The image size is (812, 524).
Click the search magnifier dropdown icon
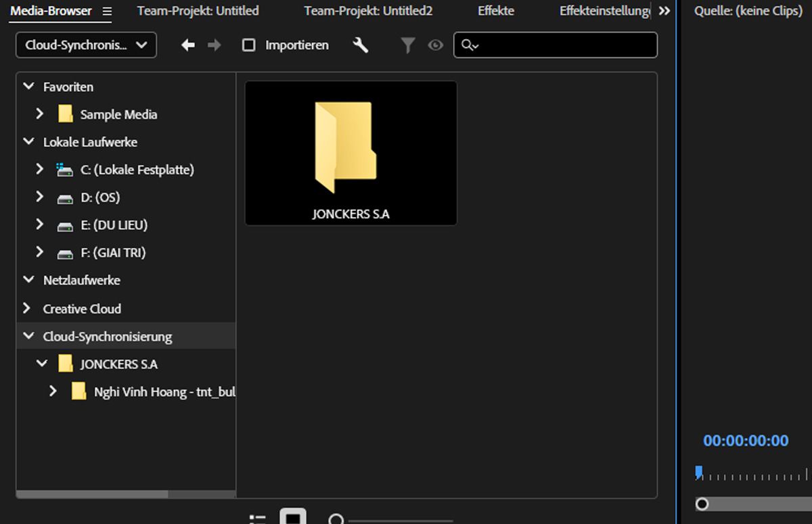click(x=470, y=45)
